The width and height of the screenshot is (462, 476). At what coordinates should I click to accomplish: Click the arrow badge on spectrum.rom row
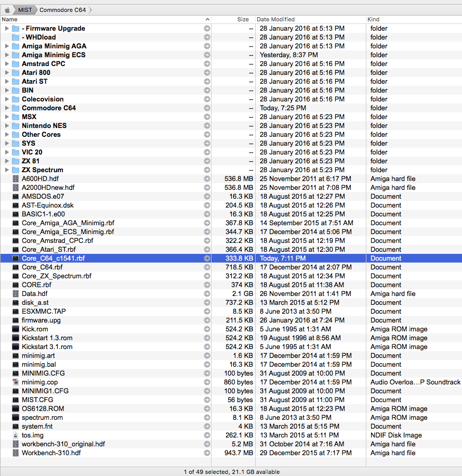207,417
